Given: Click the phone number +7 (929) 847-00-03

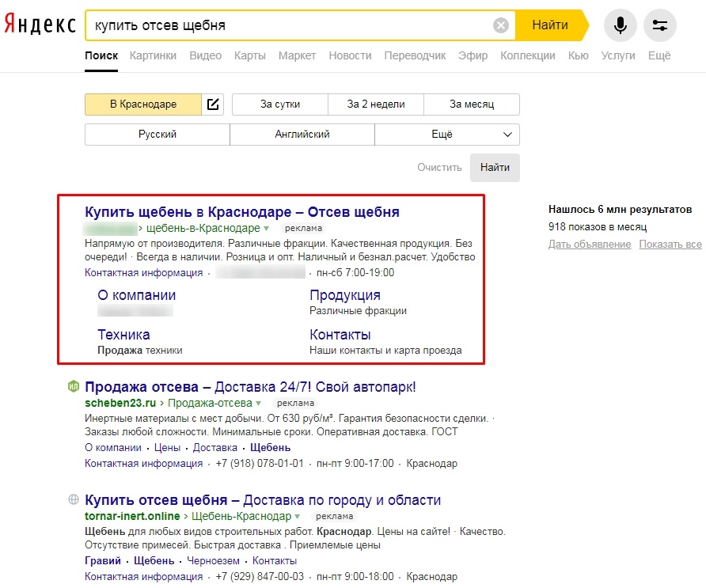Looking at the screenshot, I should [x=260, y=576].
